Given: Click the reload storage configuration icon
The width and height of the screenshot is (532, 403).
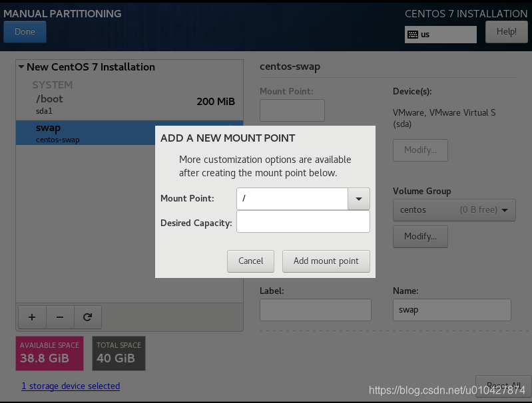Looking at the screenshot, I should (87, 317).
